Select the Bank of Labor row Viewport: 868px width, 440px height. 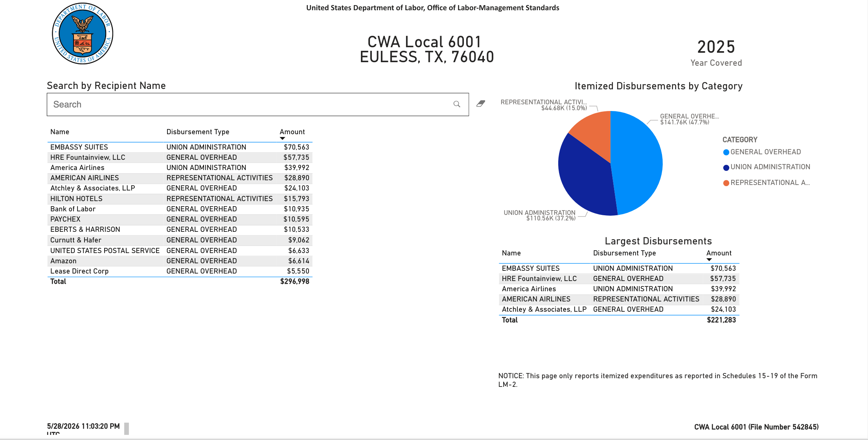(180, 209)
